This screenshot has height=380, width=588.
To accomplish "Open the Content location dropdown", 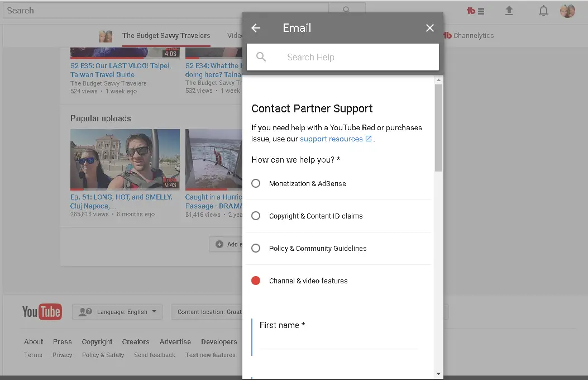I will 207,312.
